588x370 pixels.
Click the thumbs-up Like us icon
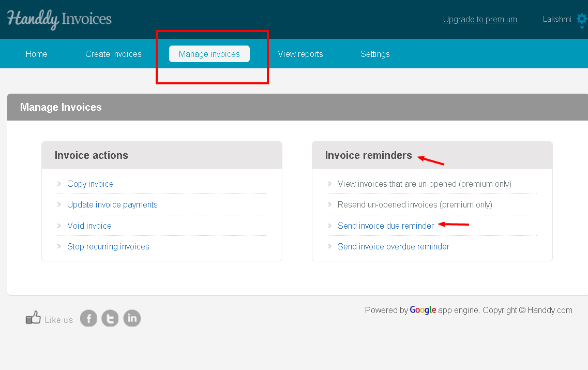[33, 317]
